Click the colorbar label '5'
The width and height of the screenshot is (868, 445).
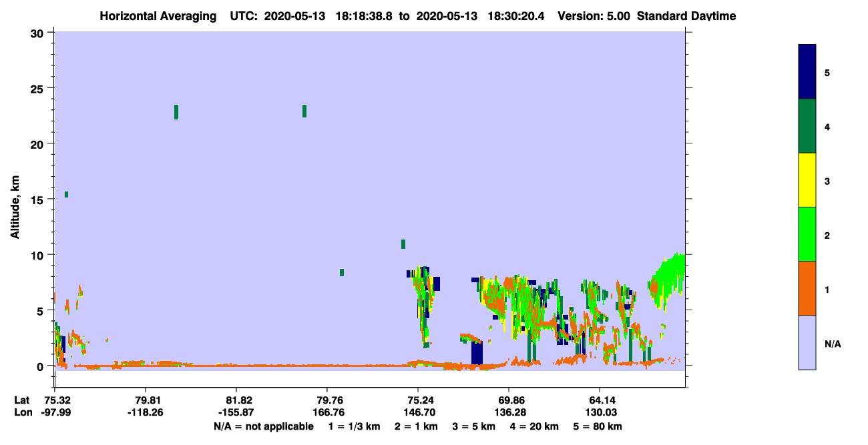tap(827, 72)
